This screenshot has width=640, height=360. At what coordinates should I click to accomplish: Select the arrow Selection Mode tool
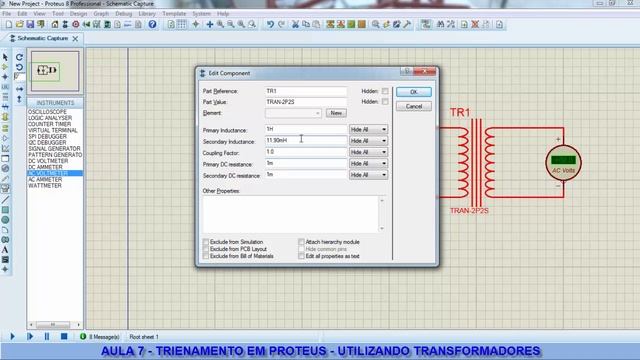tap(5, 57)
